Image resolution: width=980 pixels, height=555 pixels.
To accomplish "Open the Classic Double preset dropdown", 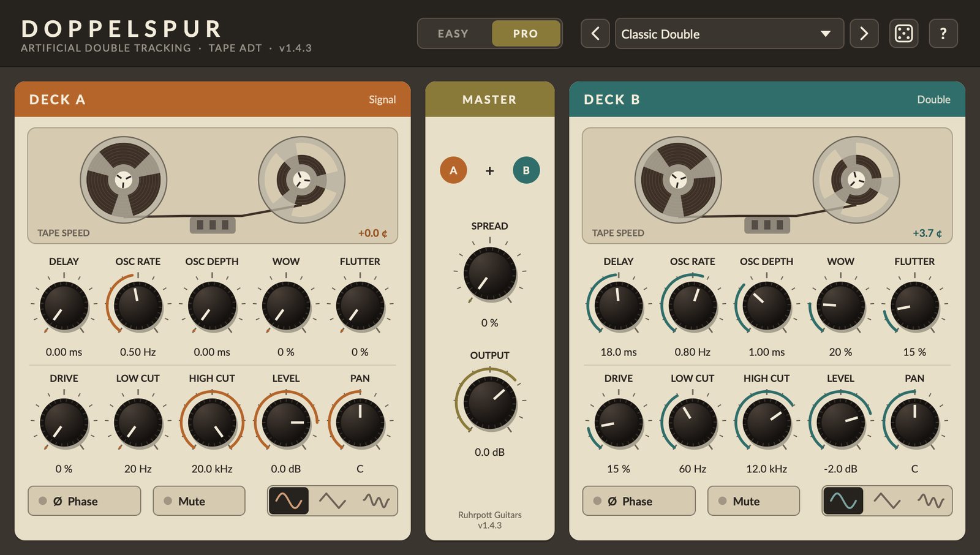I will point(729,34).
